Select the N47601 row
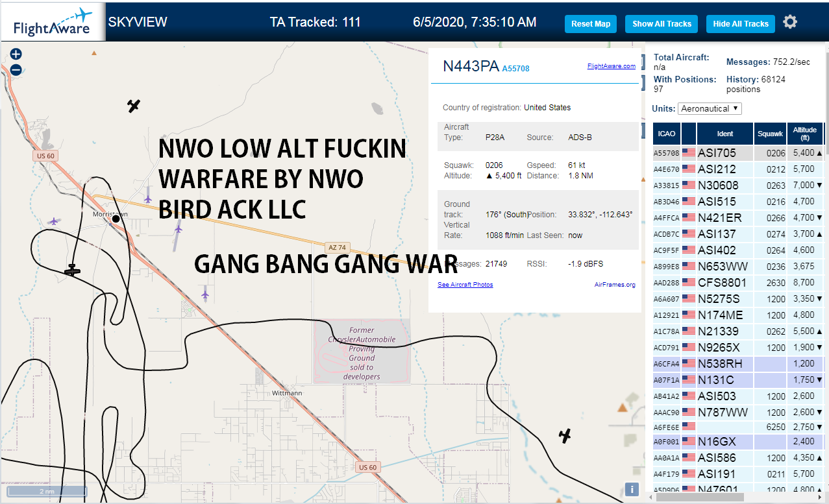The image size is (829, 504). [739, 488]
